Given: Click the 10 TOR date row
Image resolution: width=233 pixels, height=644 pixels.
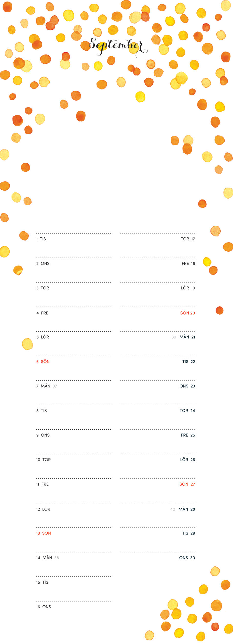Looking at the screenshot, I should [x=43, y=460].
